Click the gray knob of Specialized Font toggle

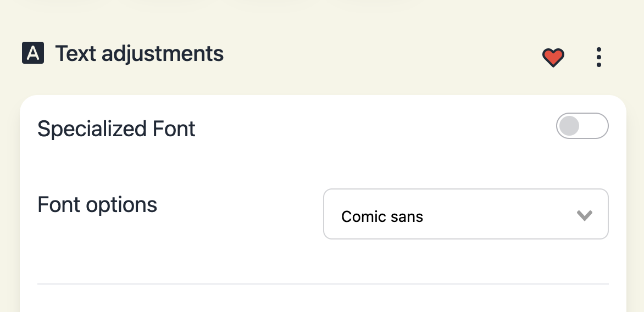[x=569, y=126]
